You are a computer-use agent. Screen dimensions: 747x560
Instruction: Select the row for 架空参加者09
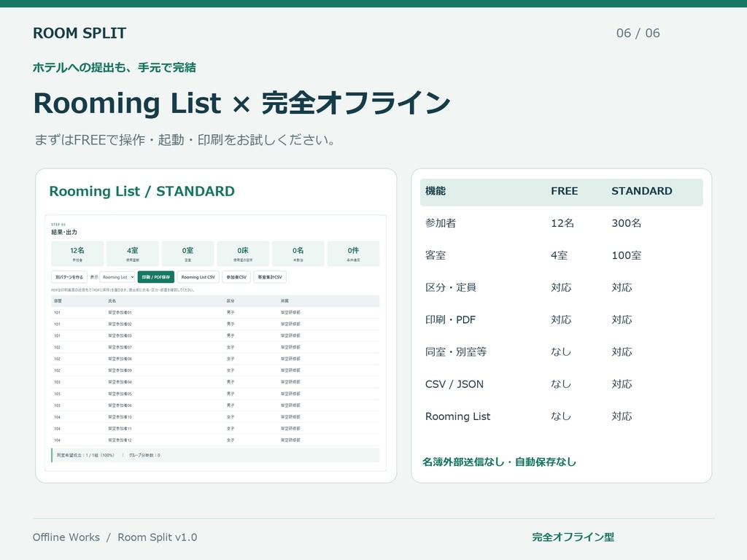coord(215,370)
